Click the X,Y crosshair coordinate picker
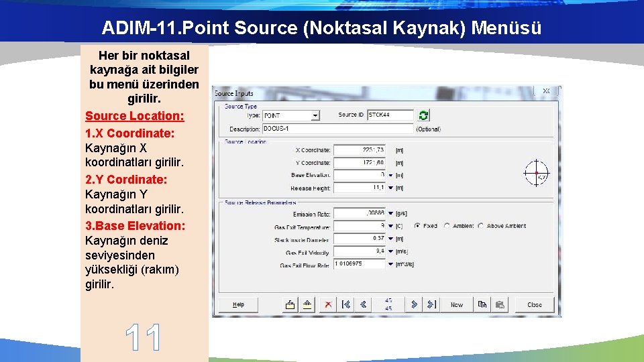Image resolution: width=644 pixels, height=362 pixels. (x=537, y=173)
